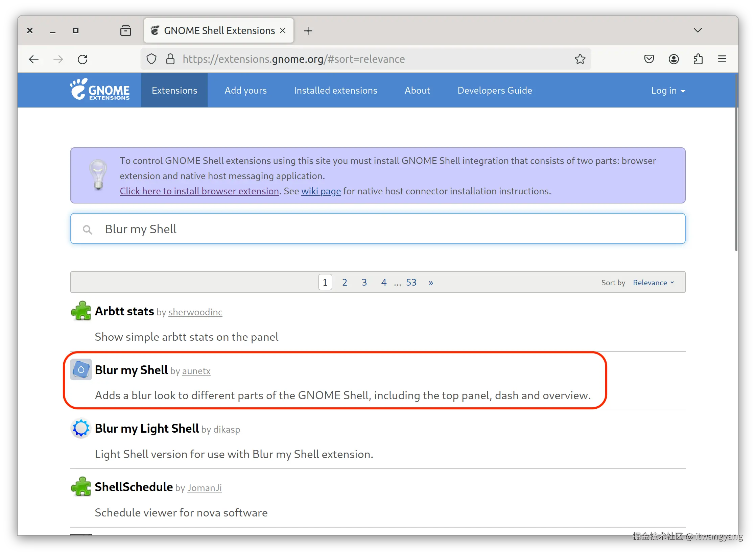Open the list all tabs chevron
The width and height of the screenshot is (756, 555).
pos(698,30)
